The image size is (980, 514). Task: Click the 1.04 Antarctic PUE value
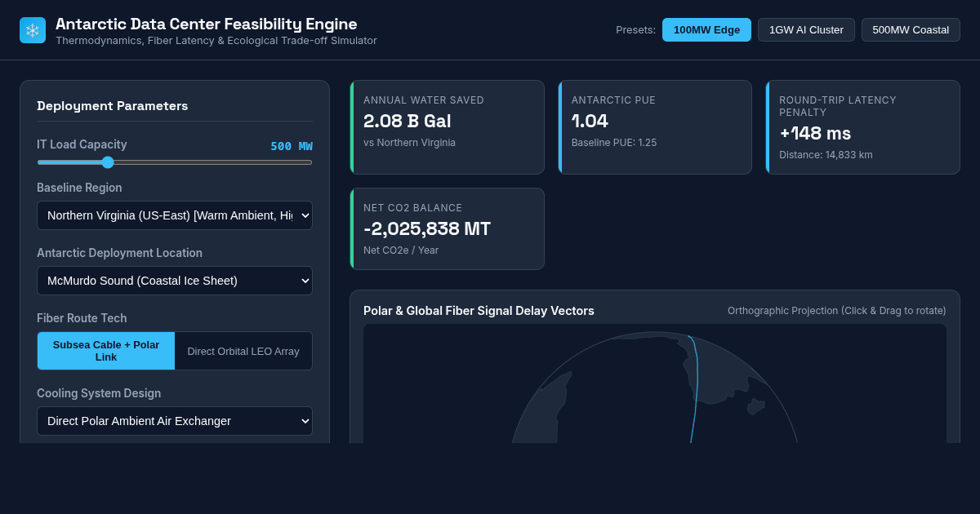tap(590, 122)
